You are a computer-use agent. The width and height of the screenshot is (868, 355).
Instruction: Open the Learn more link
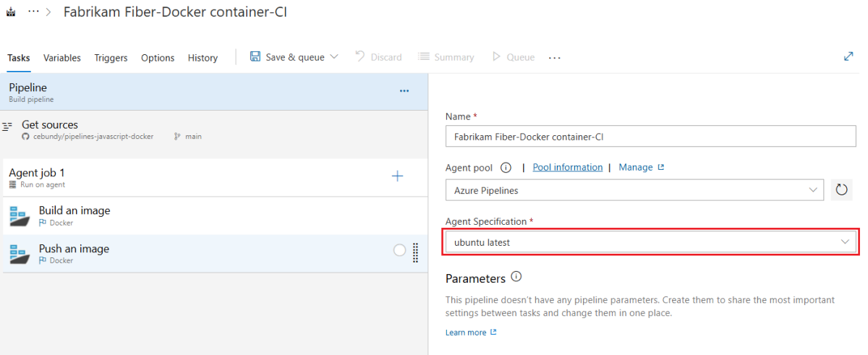(471, 333)
